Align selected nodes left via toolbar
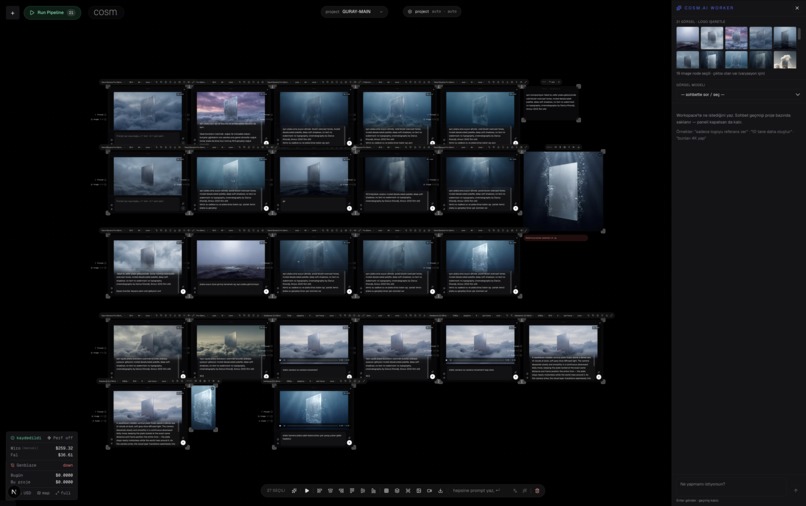 (x=319, y=491)
